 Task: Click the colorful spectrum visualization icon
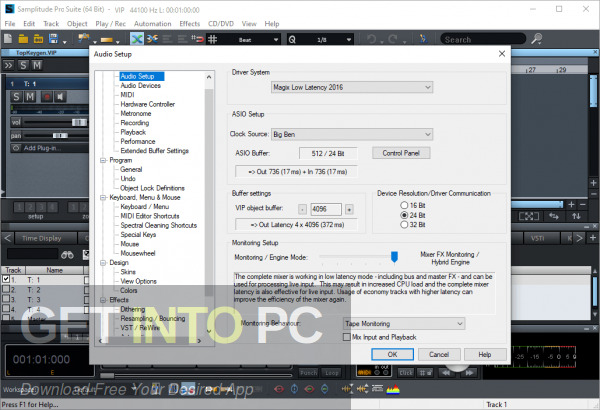pos(393,389)
